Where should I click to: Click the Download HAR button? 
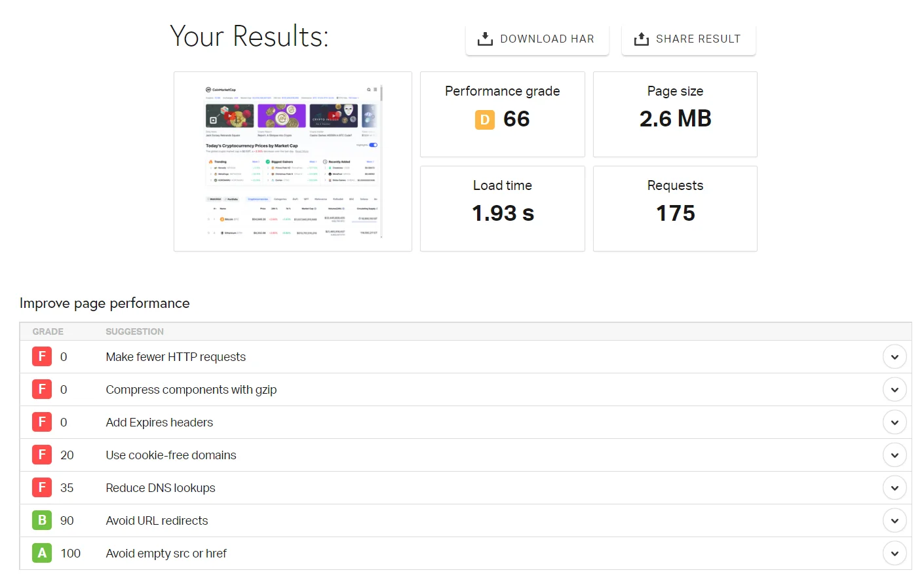point(537,39)
